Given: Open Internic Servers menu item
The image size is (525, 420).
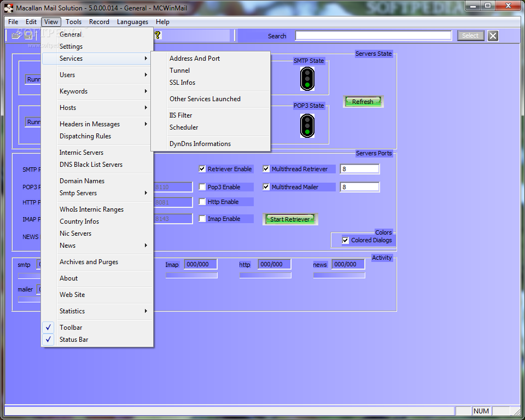Looking at the screenshot, I should [x=97, y=153].
